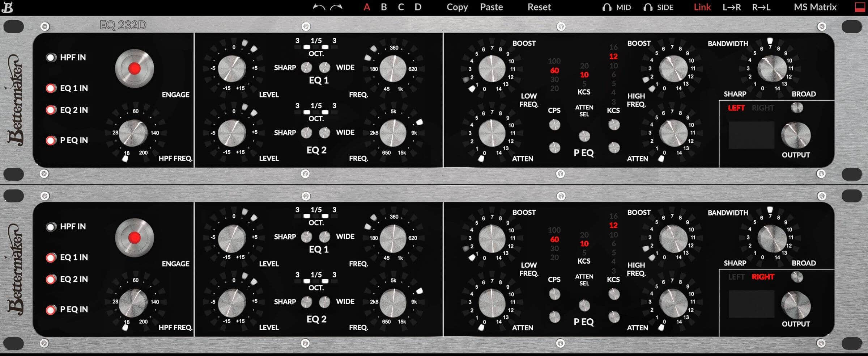Click top unit OUTPUT knob

[796, 135]
